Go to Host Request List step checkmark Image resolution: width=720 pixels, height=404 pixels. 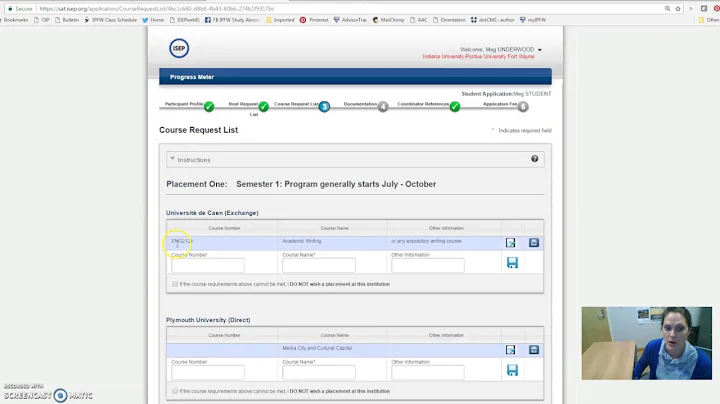[264, 107]
